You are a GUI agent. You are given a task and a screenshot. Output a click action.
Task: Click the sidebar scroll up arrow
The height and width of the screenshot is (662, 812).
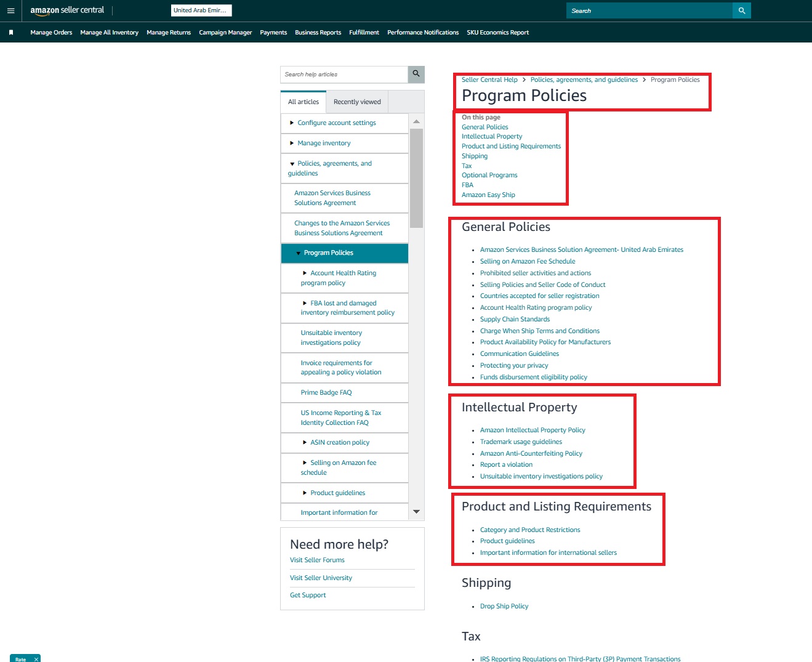pyautogui.click(x=416, y=121)
